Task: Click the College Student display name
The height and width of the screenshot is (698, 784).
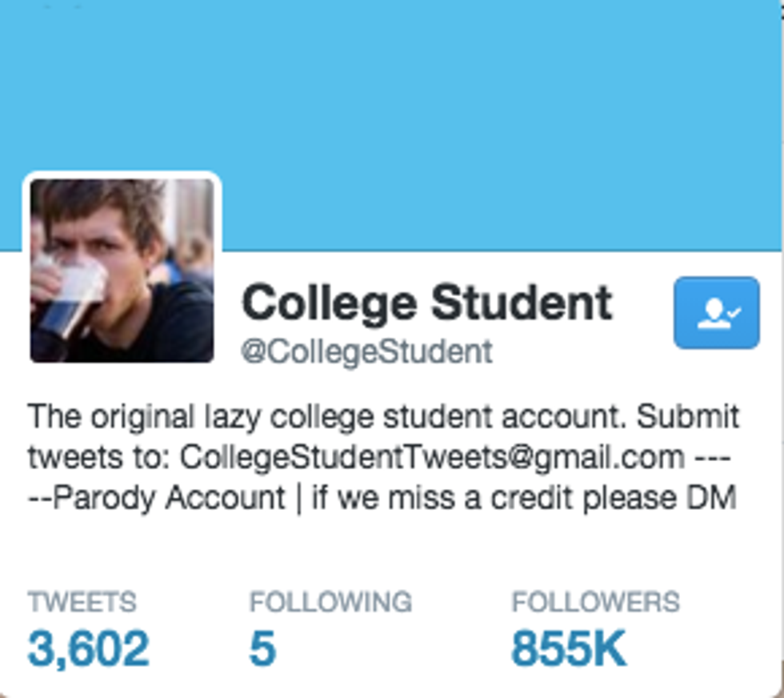Action: pyautogui.click(x=427, y=303)
